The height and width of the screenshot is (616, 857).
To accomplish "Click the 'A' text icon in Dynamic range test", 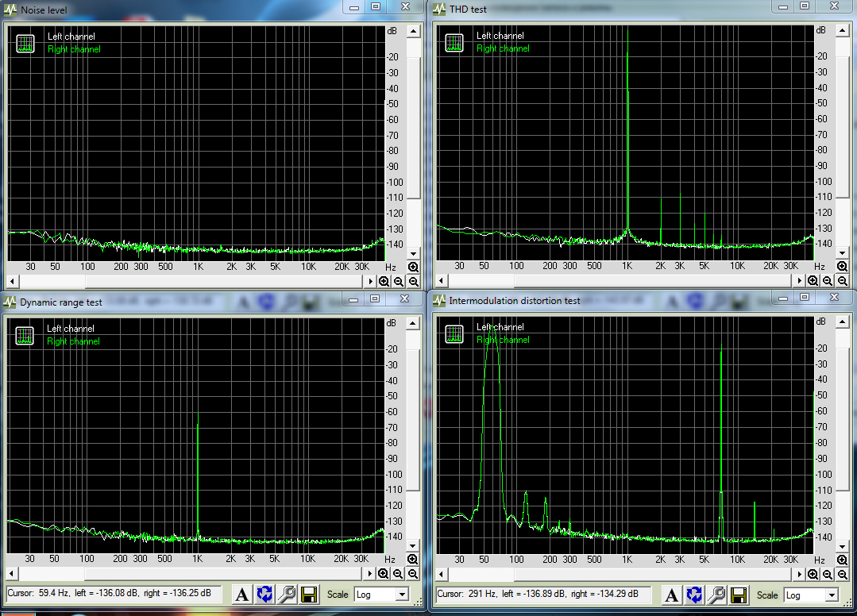I will (241, 594).
